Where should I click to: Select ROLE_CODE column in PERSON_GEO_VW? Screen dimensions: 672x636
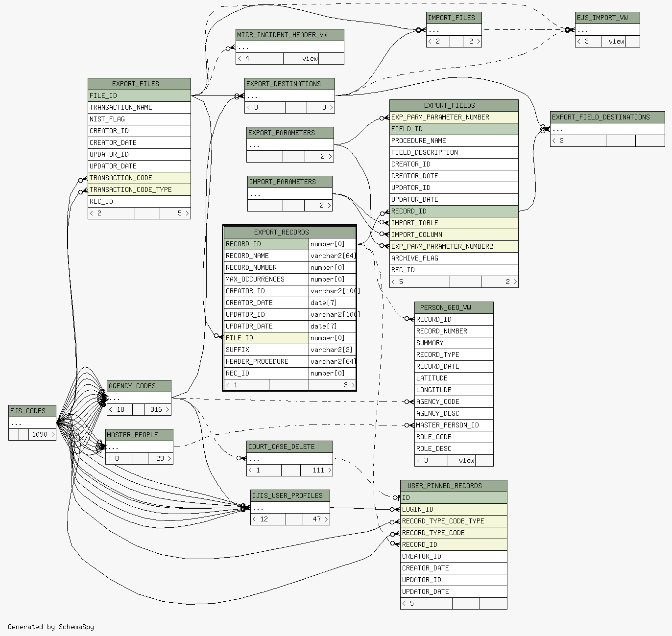coord(454,437)
